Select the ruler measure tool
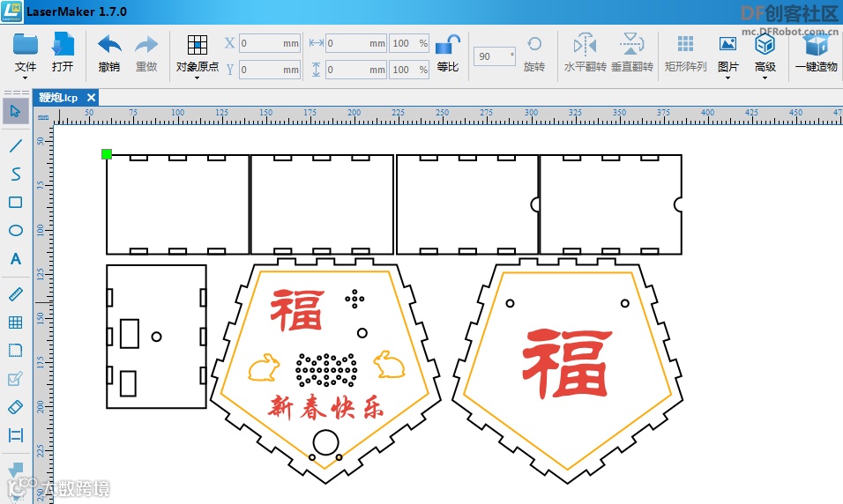Viewport: 843px width, 504px height. pyautogui.click(x=16, y=294)
